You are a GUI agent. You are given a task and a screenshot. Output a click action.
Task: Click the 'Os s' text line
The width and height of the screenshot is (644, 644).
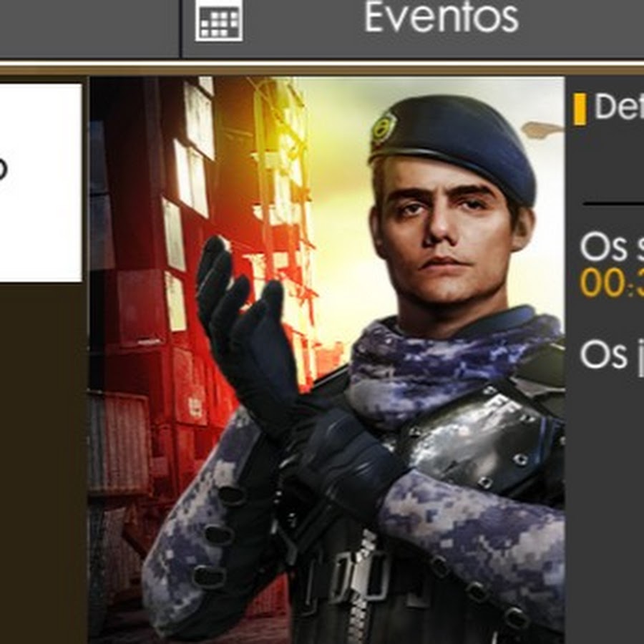coord(612,246)
